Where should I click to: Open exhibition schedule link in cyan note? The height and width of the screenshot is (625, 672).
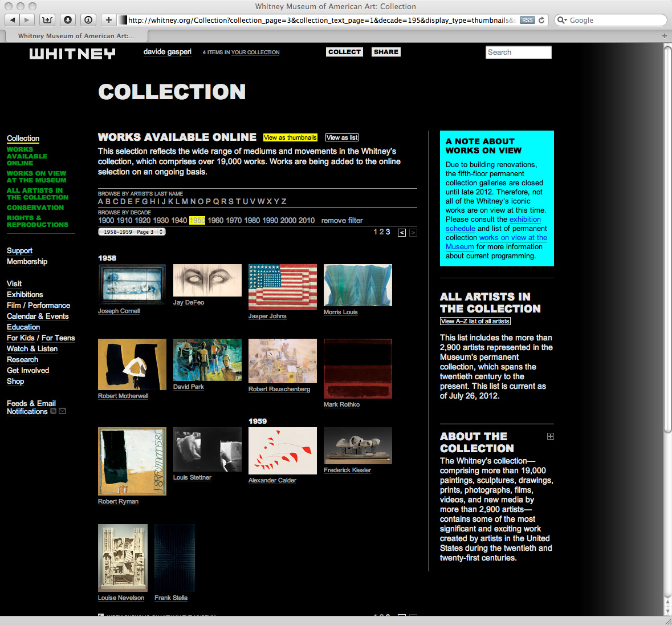(493, 224)
